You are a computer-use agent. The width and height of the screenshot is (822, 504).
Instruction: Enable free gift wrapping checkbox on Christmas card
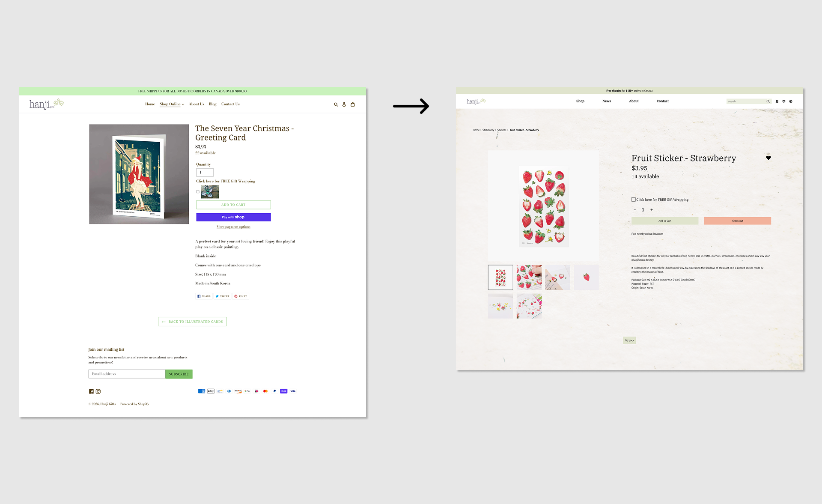198,192
